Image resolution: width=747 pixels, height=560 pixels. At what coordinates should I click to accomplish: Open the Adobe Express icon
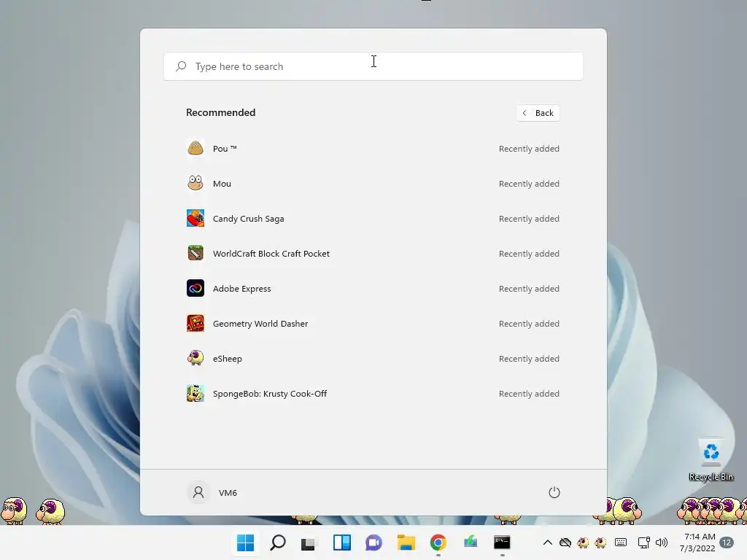(x=196, y=289)
